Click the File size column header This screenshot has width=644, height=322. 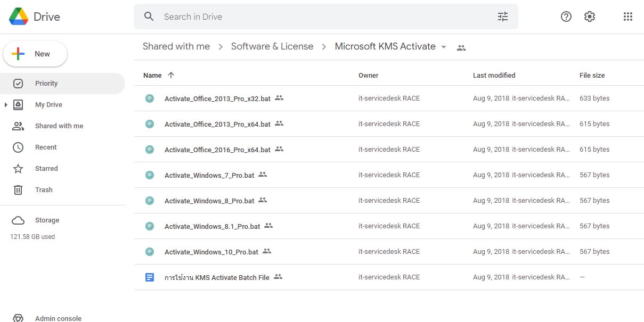click(592, 75)
